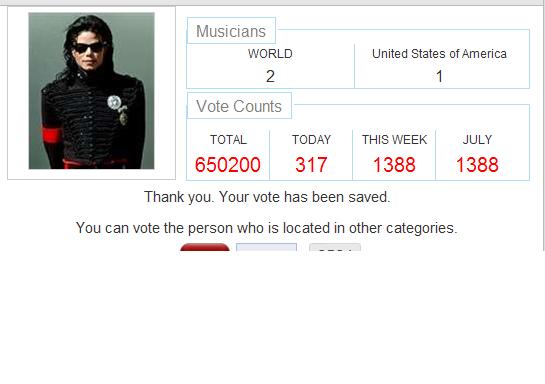Click the WORLD ranking label
This screenshot has width=545, height=384.
click(270, 54)
